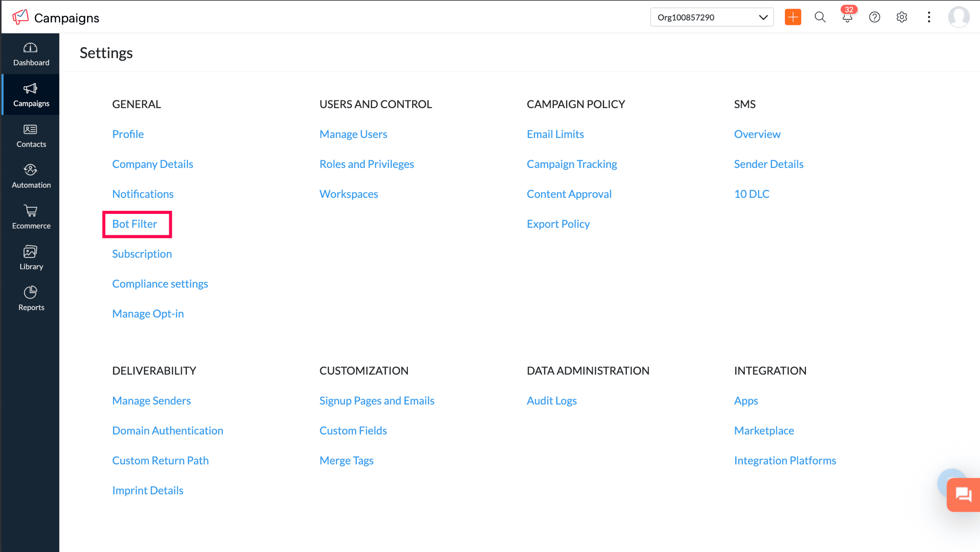Image resolution: width=980 pixels, height=552 pixels.
Task: Click the orange plus create button
Action: (792, 17)
